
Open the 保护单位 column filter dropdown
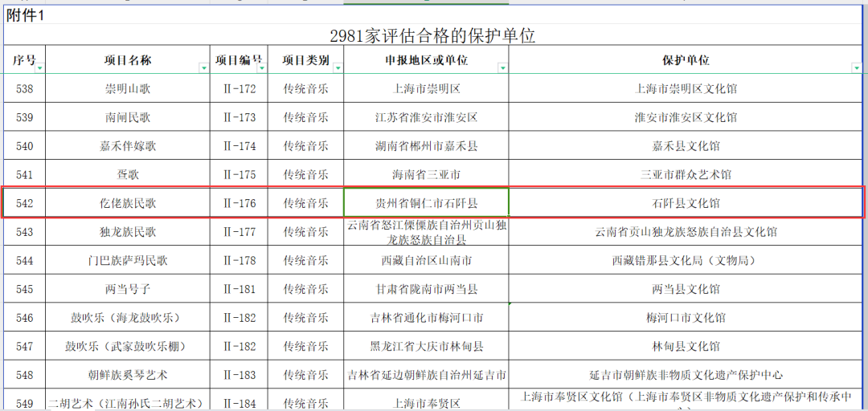(856, 68)
